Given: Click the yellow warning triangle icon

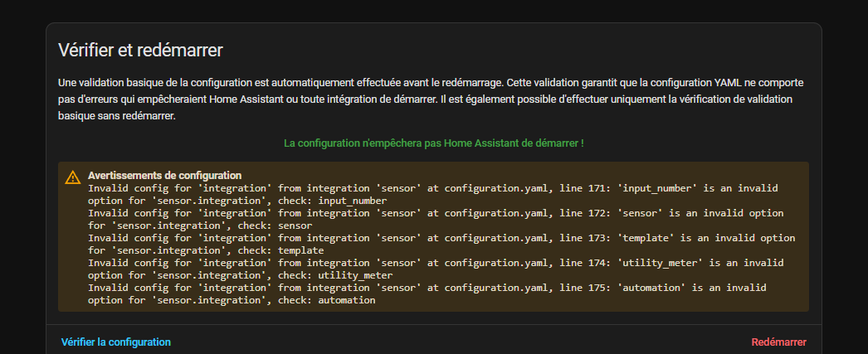Looking at the screenshot, I should click(73, 177).
